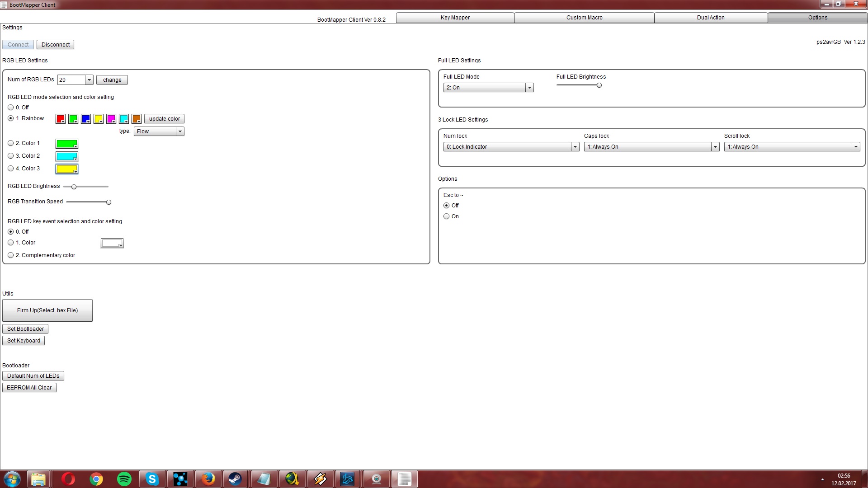Open Steam from taskbar
This screenshot has width=868, height=488.
pyautogui.click(x=236, y=479)
